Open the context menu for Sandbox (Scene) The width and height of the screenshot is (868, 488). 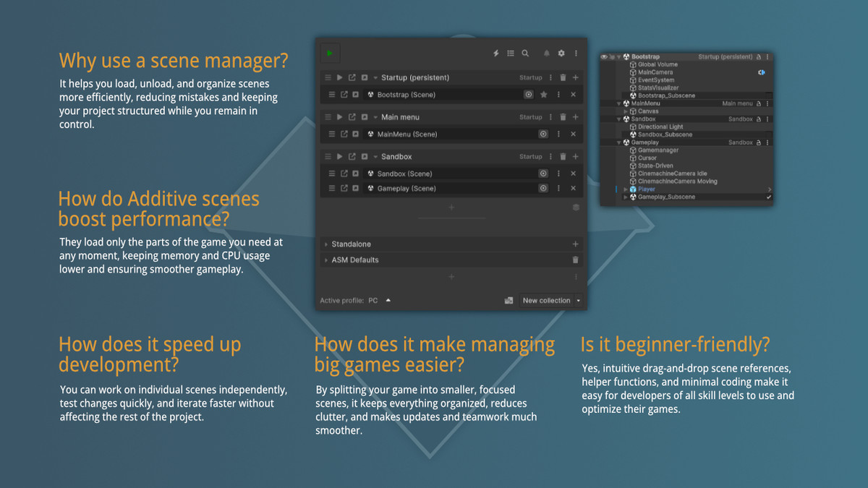point(558,173)
